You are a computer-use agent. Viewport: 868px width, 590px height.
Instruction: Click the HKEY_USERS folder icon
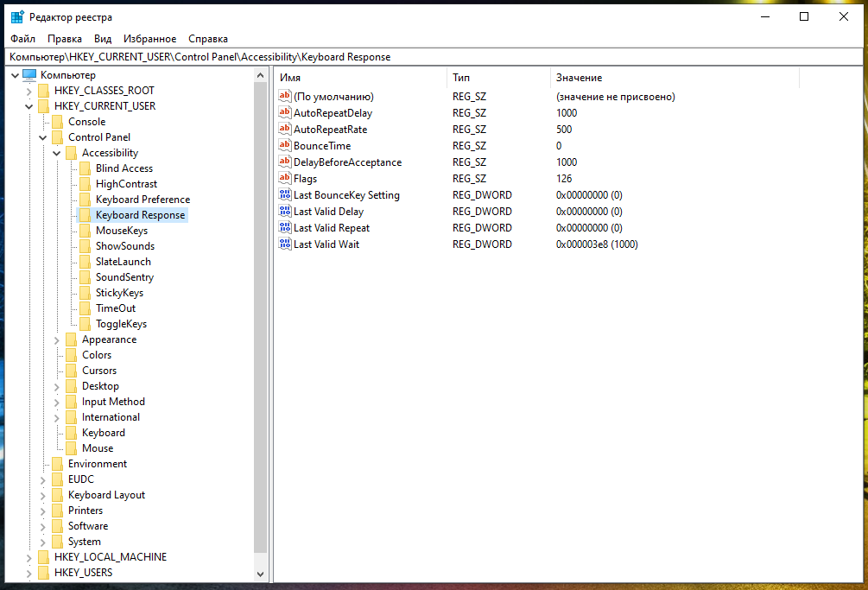[x=44, y=572]
